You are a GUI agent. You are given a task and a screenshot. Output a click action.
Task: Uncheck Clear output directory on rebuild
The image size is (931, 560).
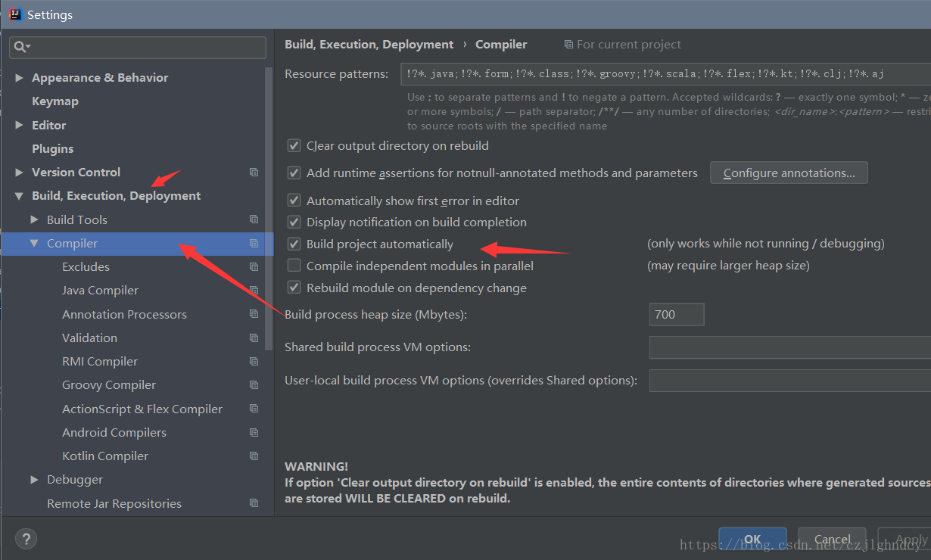294,145
